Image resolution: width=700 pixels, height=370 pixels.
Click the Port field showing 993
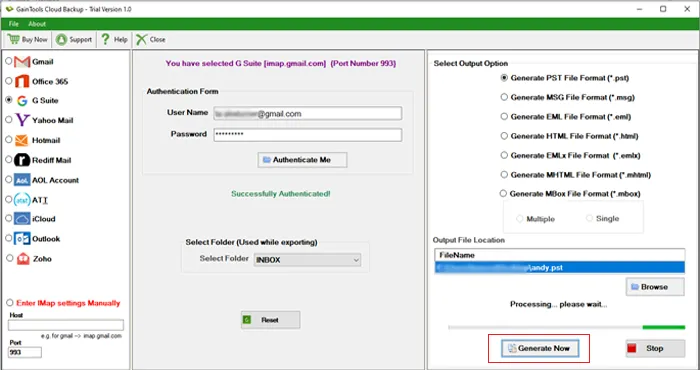coord(25,352)
